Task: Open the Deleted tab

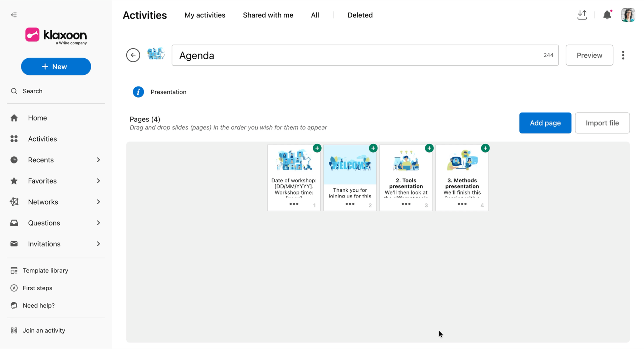Action: [x=360, y=15]
